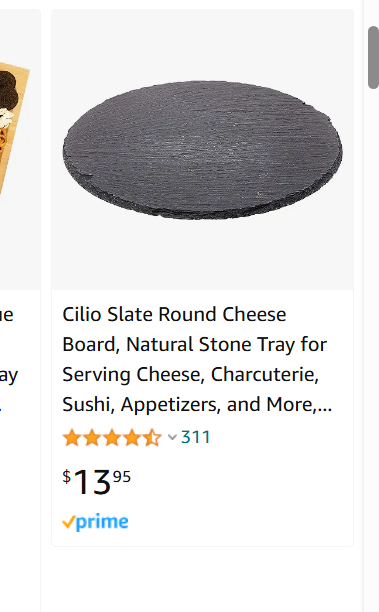
Task: Click the first filled orange star
Action: coord(72,438)
